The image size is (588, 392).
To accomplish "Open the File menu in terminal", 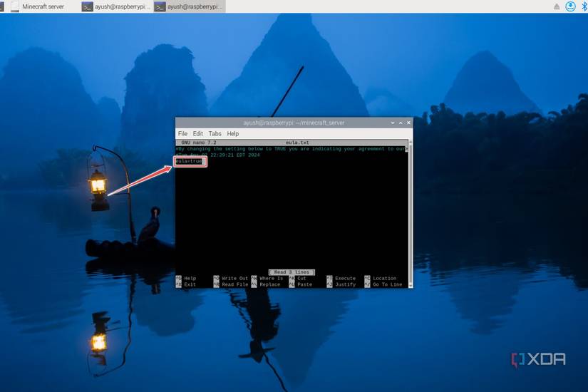I will 182,133.
